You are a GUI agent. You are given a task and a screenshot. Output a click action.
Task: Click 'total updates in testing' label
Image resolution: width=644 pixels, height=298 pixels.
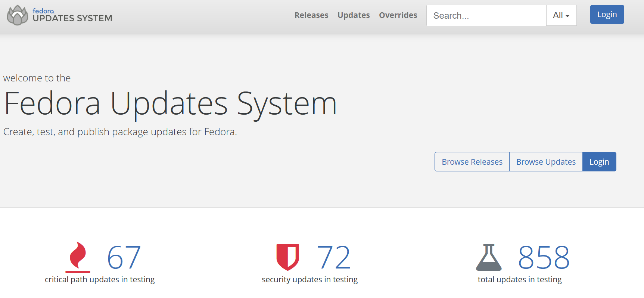point(520,280)
